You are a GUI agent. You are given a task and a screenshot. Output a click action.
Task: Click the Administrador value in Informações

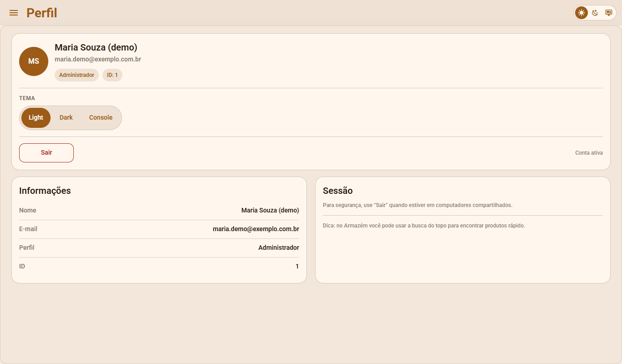(x=279, y=248)
